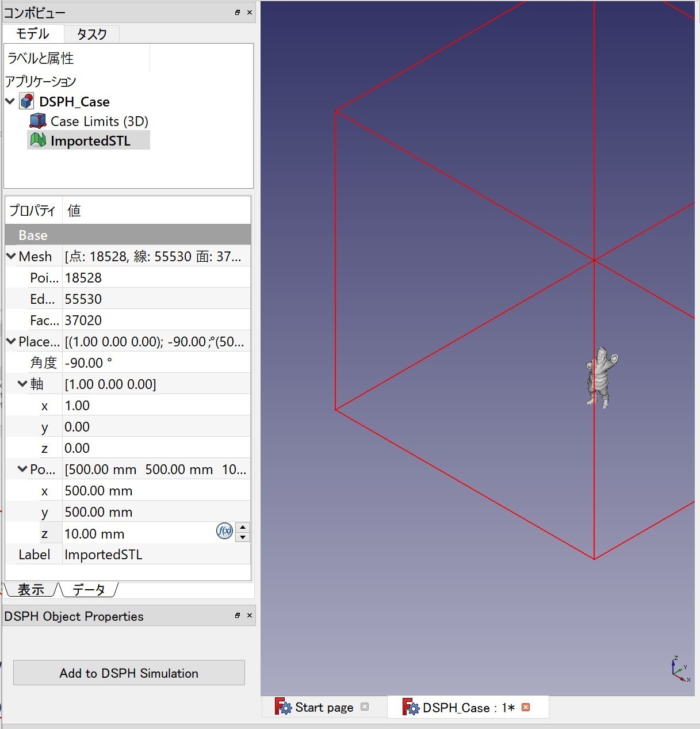Image resolution: width=700 pixels, height=729 pixels.
Task: Collapse the Mesh property group
Action: (11, 256)
